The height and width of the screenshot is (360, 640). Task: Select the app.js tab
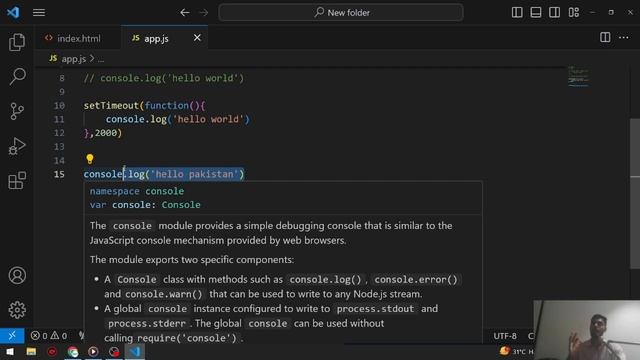(x=156, y=39)
